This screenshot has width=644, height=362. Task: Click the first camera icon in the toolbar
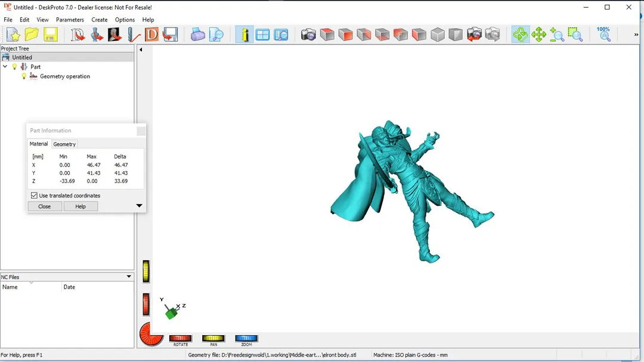pos(308,35)
